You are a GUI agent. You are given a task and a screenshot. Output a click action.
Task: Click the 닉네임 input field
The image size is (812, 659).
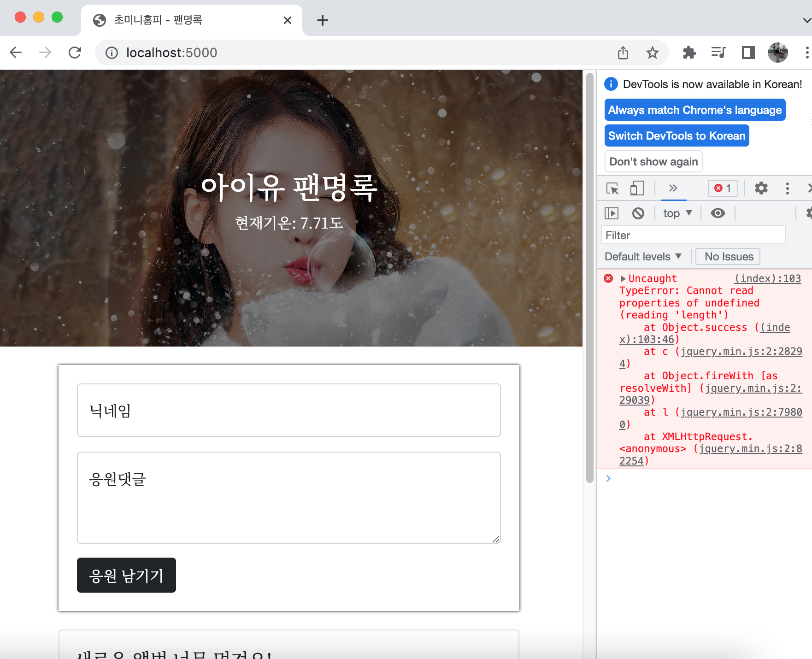pyautogui.click(x=288, y=410)
